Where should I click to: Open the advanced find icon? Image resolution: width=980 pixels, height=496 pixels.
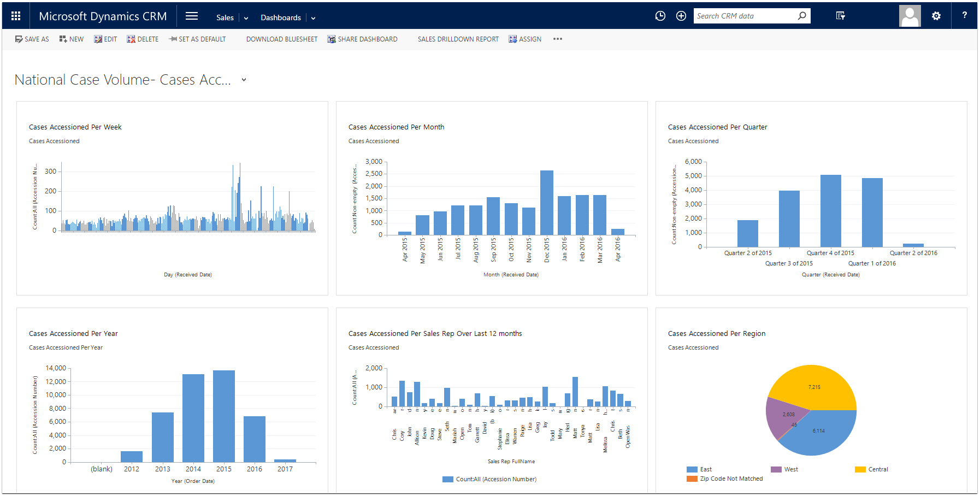[x=841, y=16]
